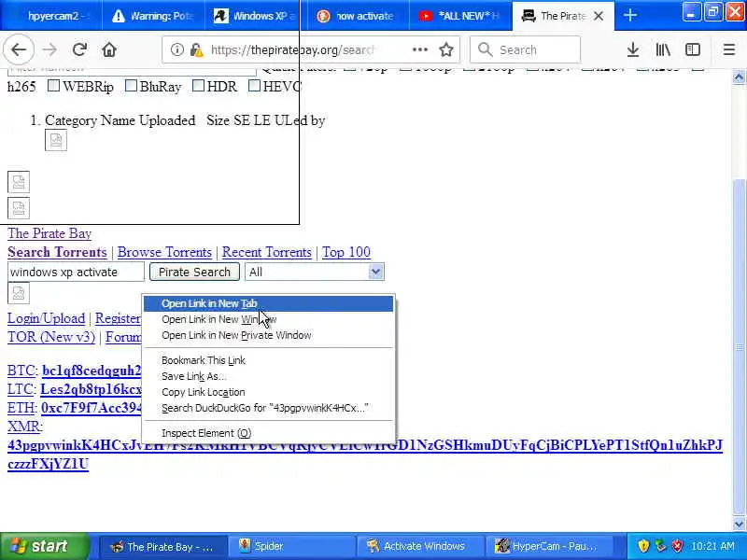Select Copy Link Location
Viewport: 747px width, 560px height.
click(268, 392)
